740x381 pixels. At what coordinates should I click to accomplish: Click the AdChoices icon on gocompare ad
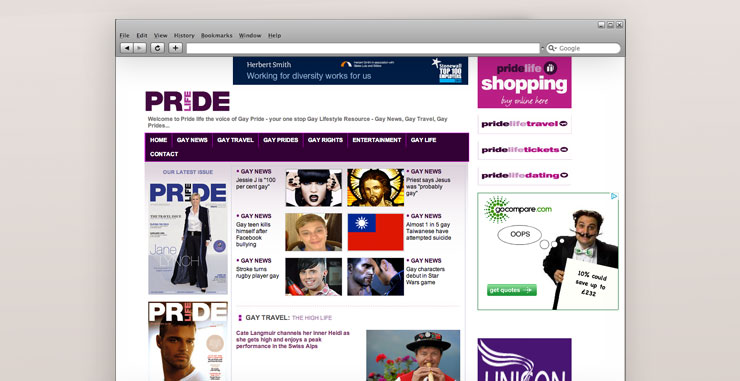[x=614, y=196]
